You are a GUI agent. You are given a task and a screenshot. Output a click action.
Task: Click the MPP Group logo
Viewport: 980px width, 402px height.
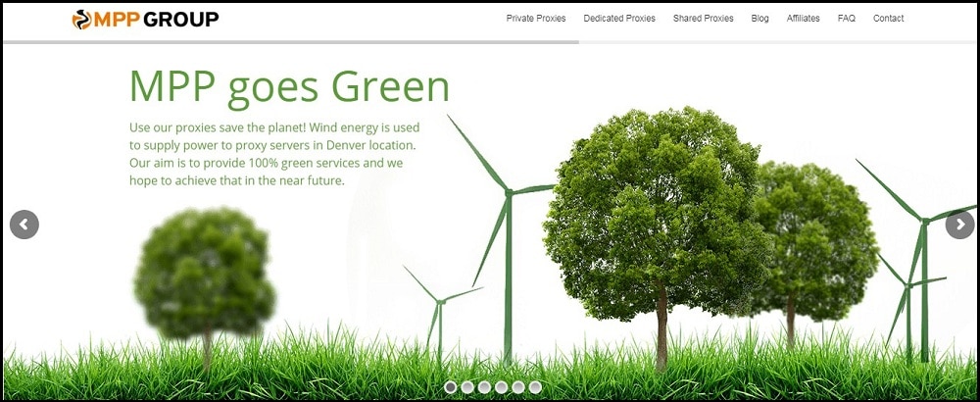145,20
